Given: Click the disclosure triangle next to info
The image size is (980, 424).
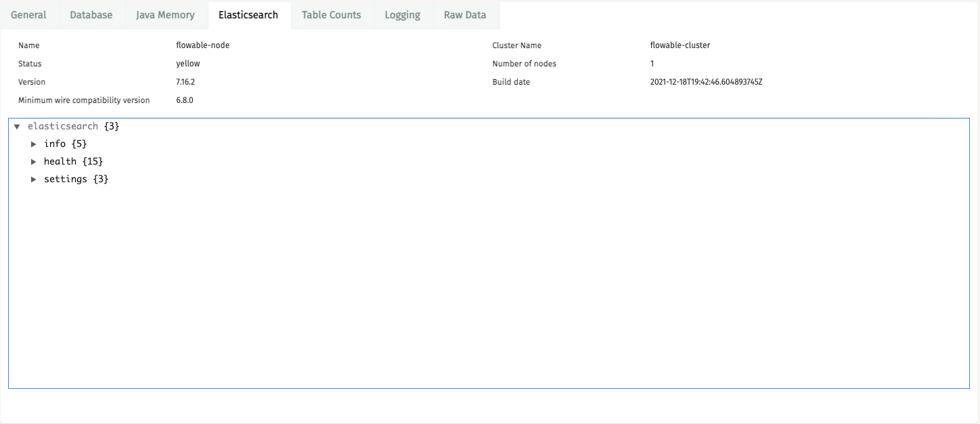Looking at the screenshot, I should tap(33, 144).
